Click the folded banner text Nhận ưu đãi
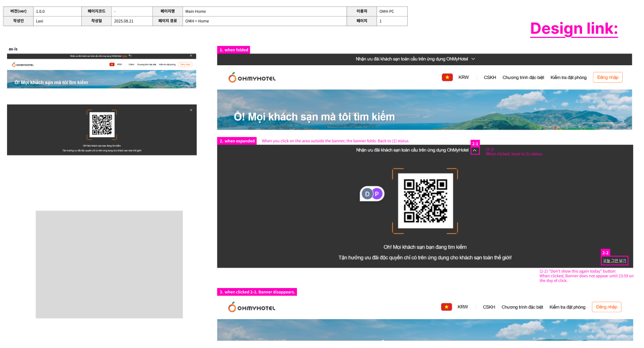The height and width of the screenshot is (348, 644). [x=412, y=59]
